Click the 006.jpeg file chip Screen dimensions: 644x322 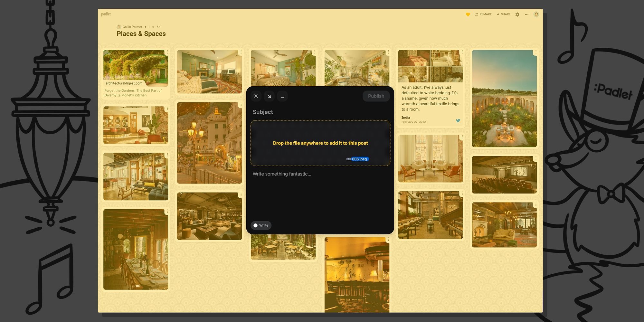click(358, 159)
